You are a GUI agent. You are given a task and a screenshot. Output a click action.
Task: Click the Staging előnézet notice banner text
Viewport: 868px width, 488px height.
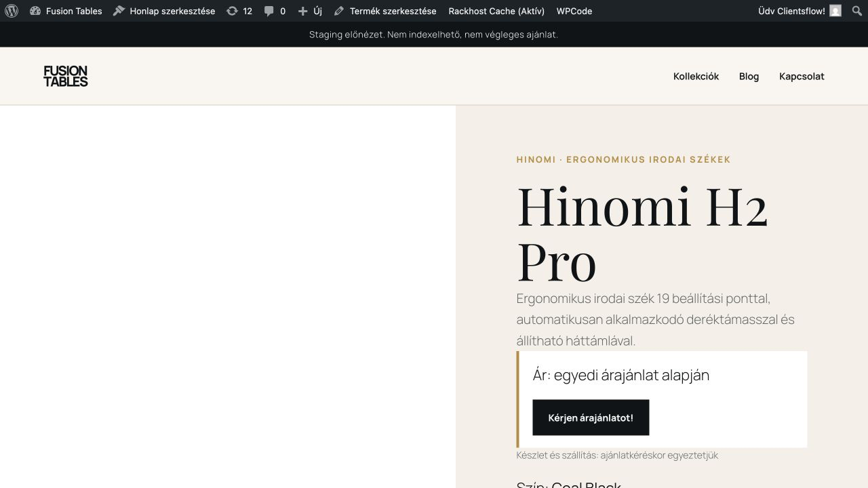(434, 35)
